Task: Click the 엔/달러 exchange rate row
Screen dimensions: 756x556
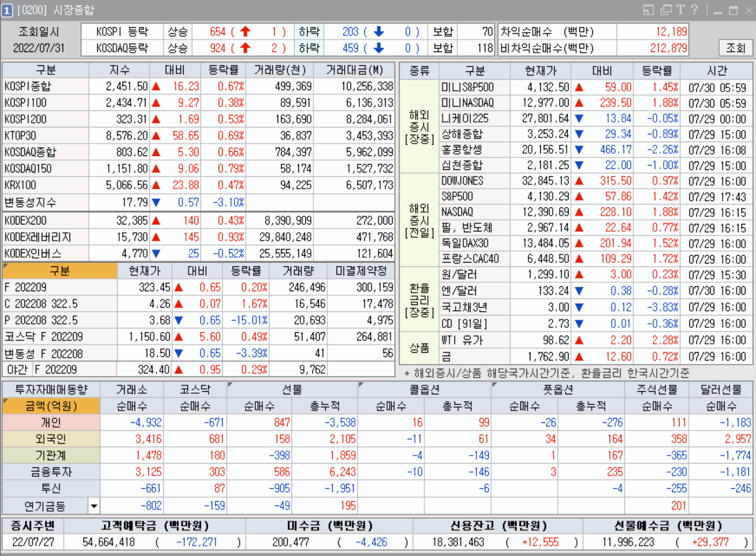Action: [595, 291]
